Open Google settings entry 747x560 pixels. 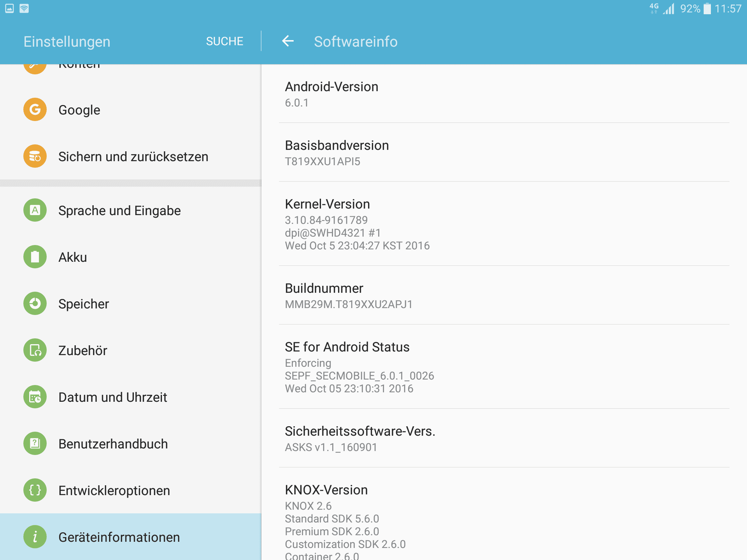(x=130, y=110)
